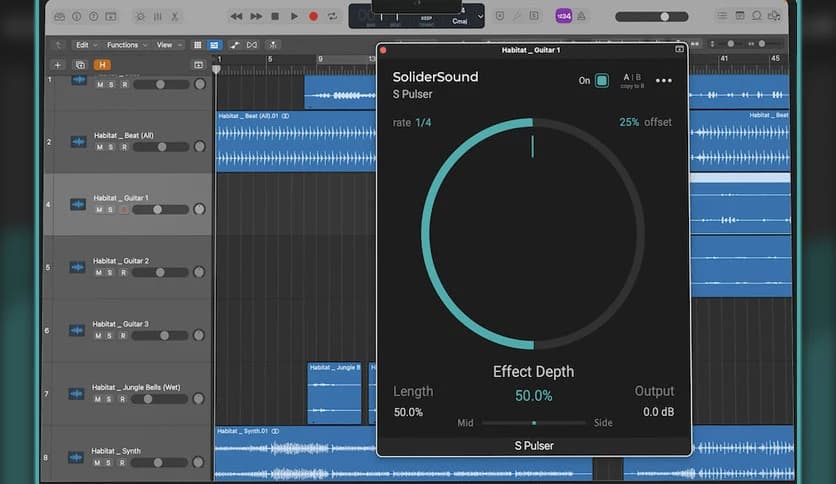Click the Global Tracks icon above track list
This screenshot has height=484, width=836.
(x=198, y=65)
